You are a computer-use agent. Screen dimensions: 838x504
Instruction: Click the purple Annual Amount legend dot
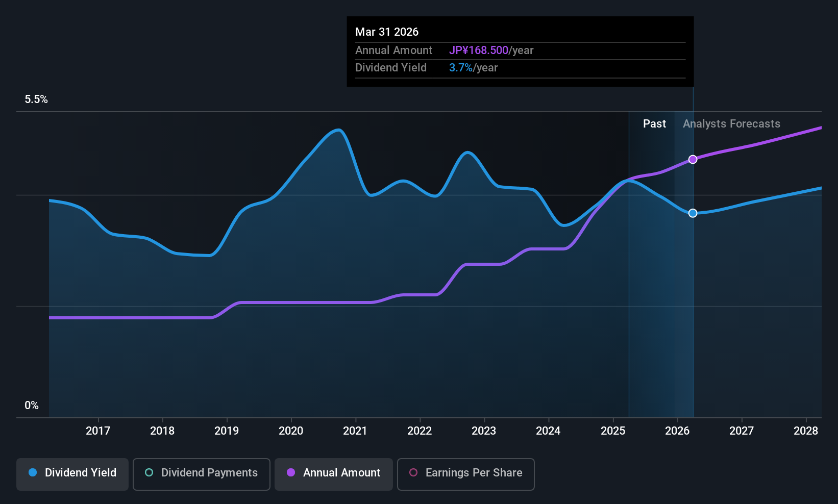[291, 473]
